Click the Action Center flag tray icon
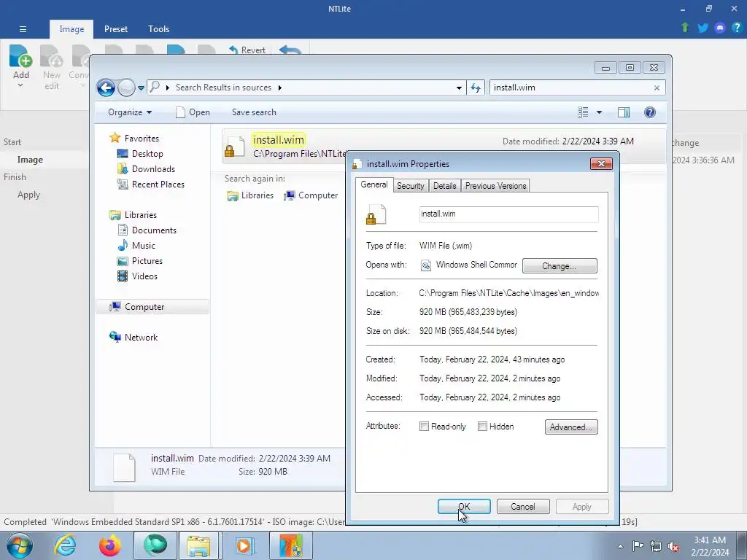This screenshot has height=560, width=747. tap(638, 546)
